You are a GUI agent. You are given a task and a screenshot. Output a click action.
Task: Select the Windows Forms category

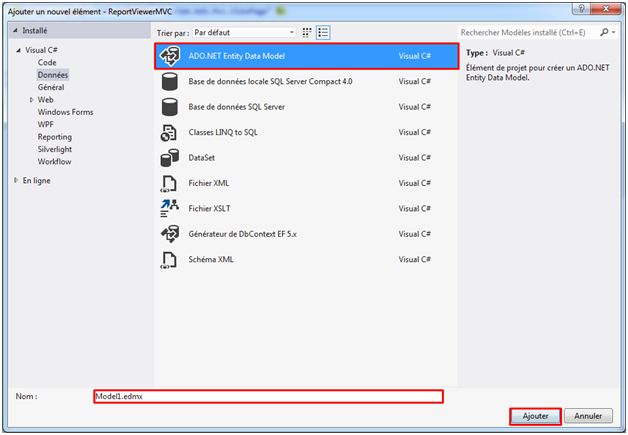click(x=65, y=112)
